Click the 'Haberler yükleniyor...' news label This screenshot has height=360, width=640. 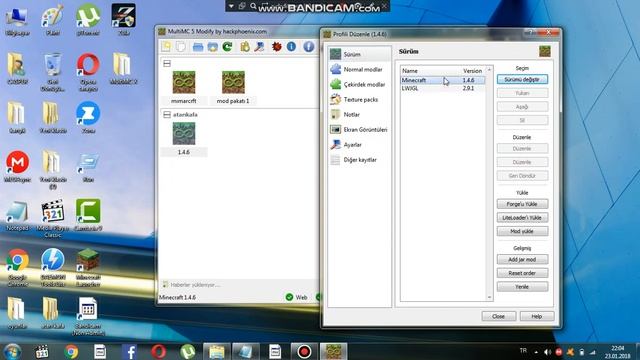click(195, 285)
